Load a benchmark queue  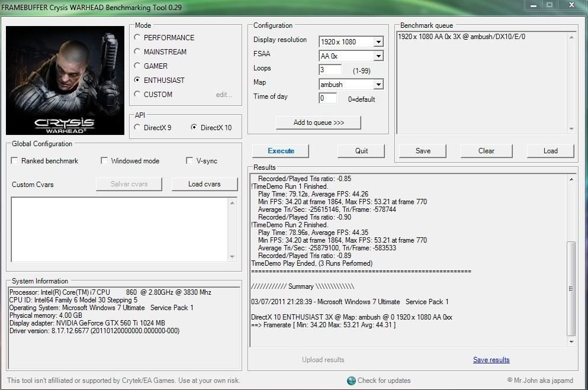551,151
